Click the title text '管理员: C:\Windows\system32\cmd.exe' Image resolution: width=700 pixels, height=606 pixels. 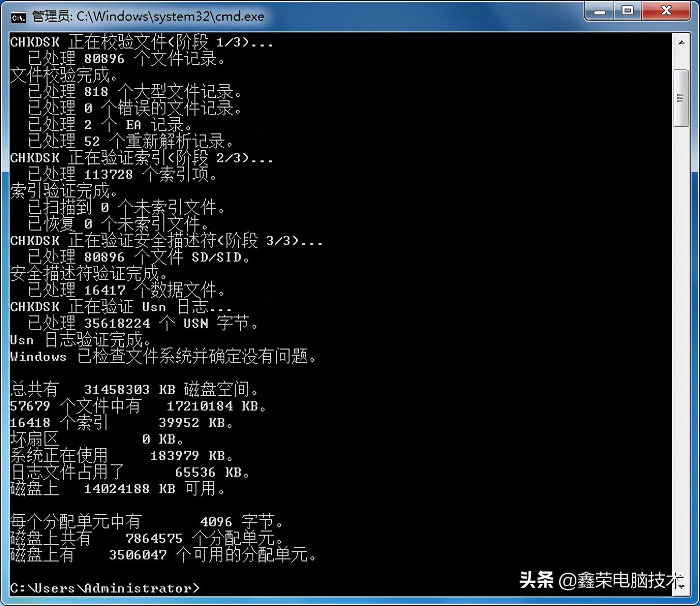pyautogui.click(x=148, y=17)
